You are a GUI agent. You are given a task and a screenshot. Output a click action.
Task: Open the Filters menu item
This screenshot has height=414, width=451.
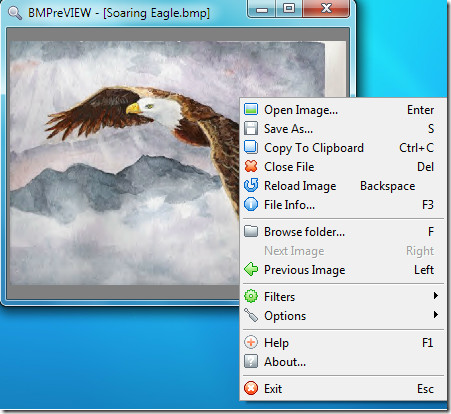(343, 296)
